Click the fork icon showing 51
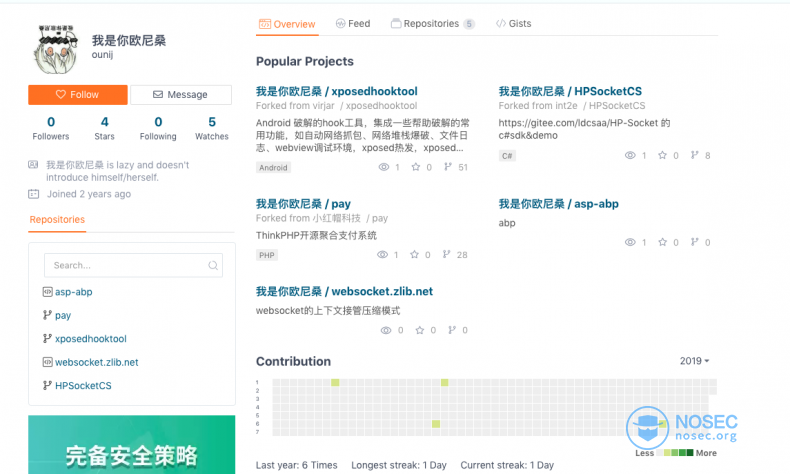The height and width of the screenshot is (474, 790). [447, 167]
